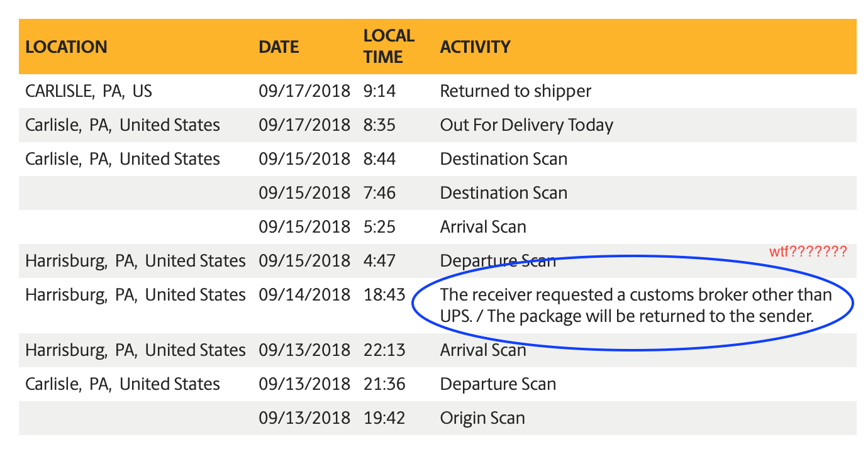The image size is (868, 459).
Task: Click the 18:43 local time entry
Action: click(384, 295)
